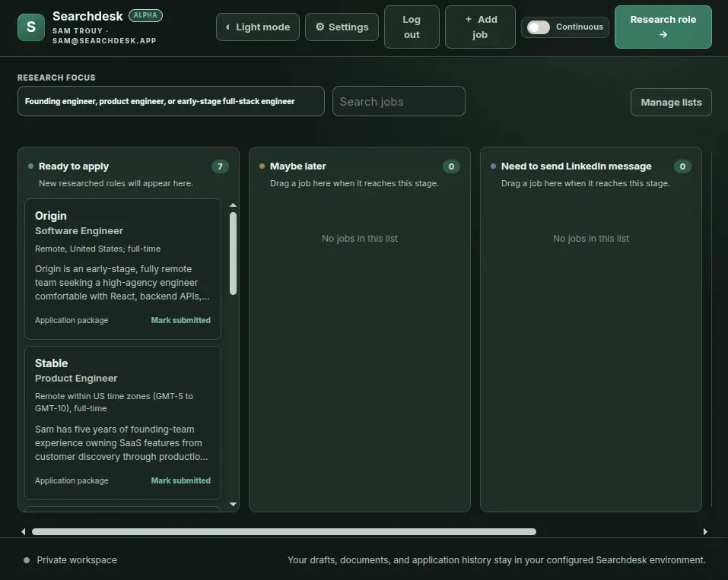Open Application package for Origin

click(x=72, y=320)
